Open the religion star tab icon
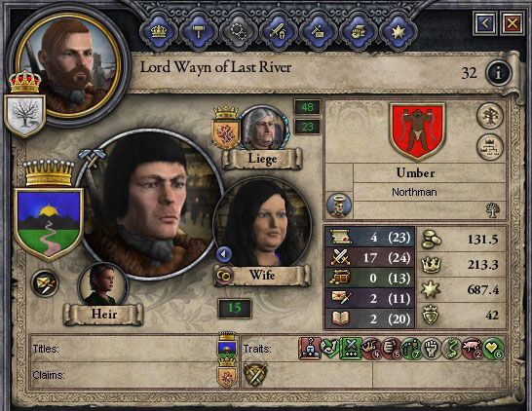 click(x=398, y=32)
